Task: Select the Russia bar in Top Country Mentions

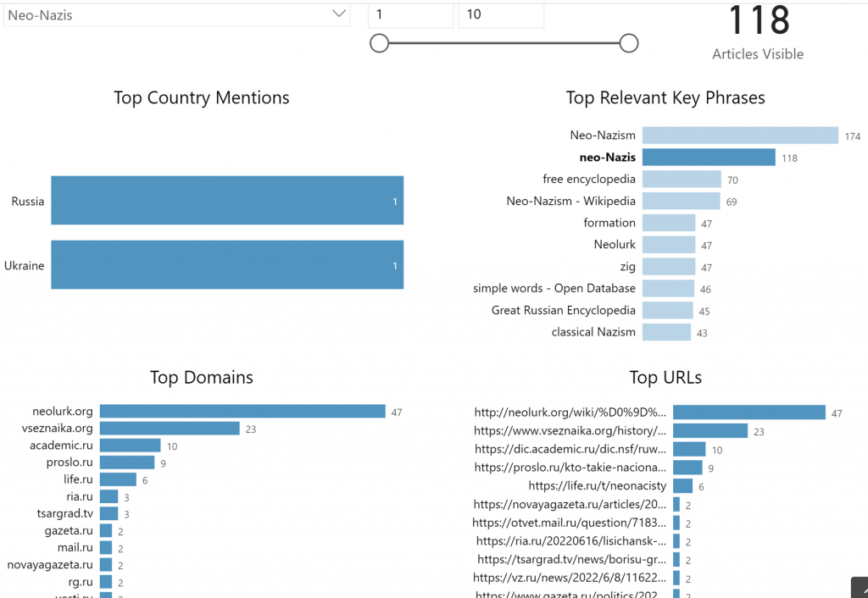Action: pyautogui.click(x=227, y=200)
